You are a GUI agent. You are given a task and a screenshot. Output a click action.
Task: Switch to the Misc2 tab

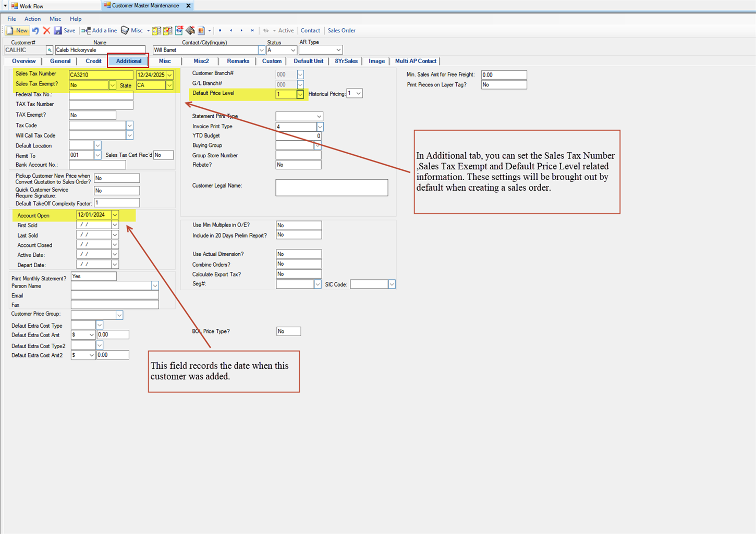tap(201, 61)
